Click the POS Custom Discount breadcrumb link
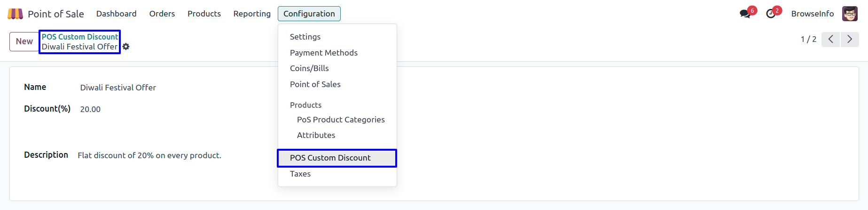868x210 pixels. [x=80, y=37]
